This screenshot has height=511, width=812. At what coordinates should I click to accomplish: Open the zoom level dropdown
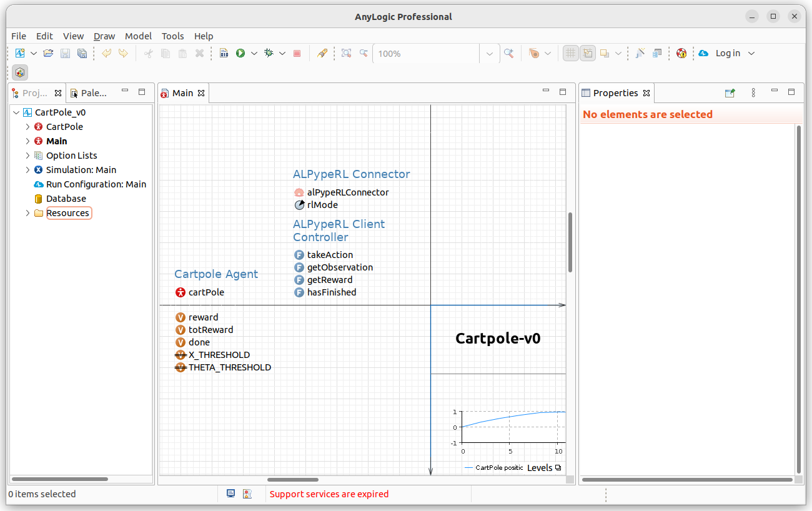(x=490, y=54)
